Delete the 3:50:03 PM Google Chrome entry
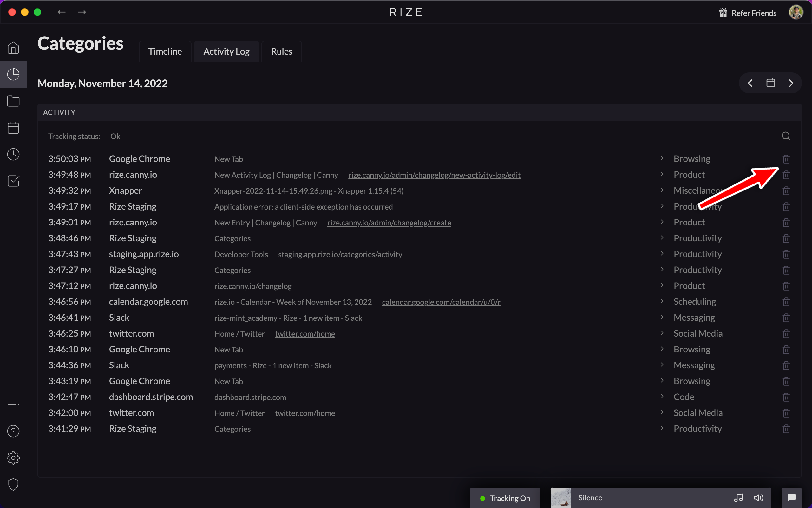Viewport: 812px width, 508px height. 786,159
